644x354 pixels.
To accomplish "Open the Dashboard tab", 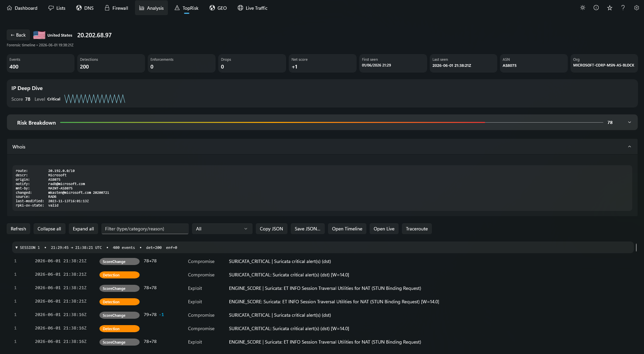I will pyautogui.click(x=22, y=8).
